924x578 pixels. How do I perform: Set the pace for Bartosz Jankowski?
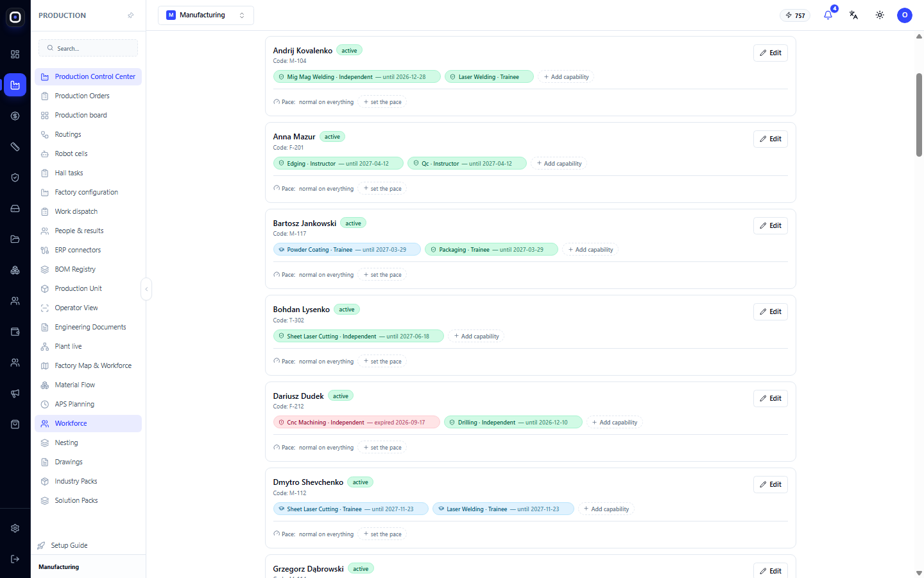pos(382,275)
